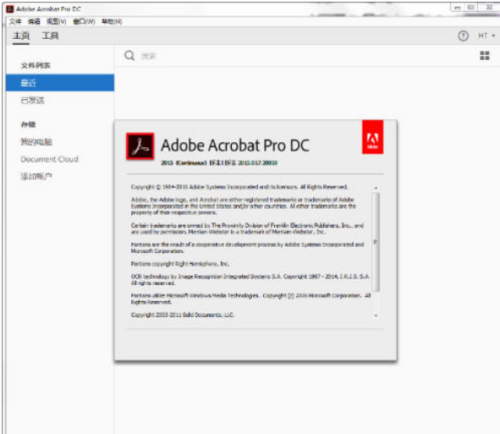Open the HT account dropdown
Screen dimensions: 500x434
tap(486, 36)
